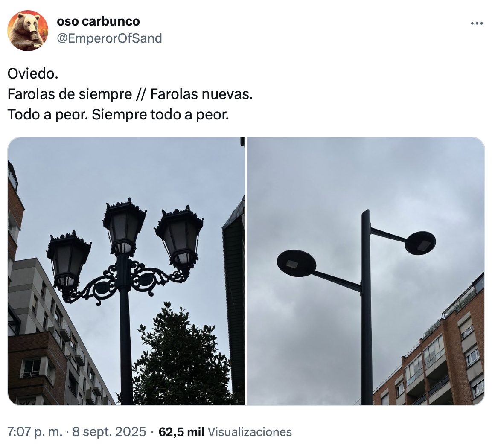Open the @EmperorOfSand handle link
Screen dimensions: 495x448
109,38
